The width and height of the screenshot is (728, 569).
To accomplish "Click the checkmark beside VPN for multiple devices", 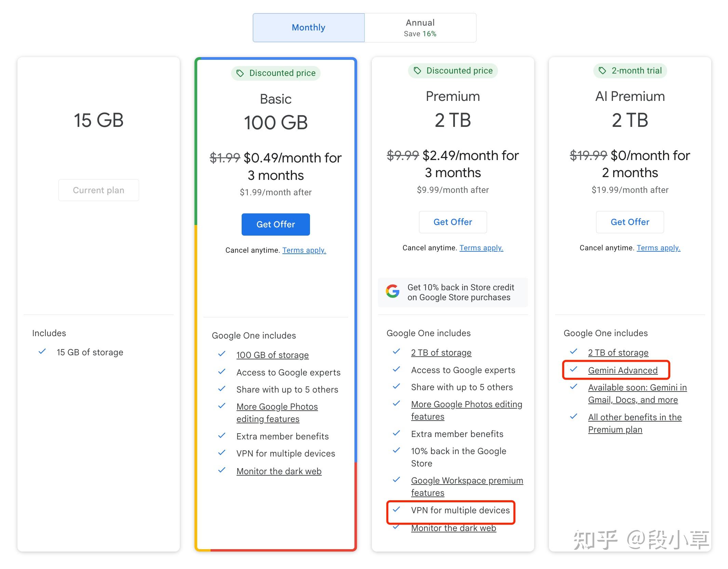I will point(396,510).
